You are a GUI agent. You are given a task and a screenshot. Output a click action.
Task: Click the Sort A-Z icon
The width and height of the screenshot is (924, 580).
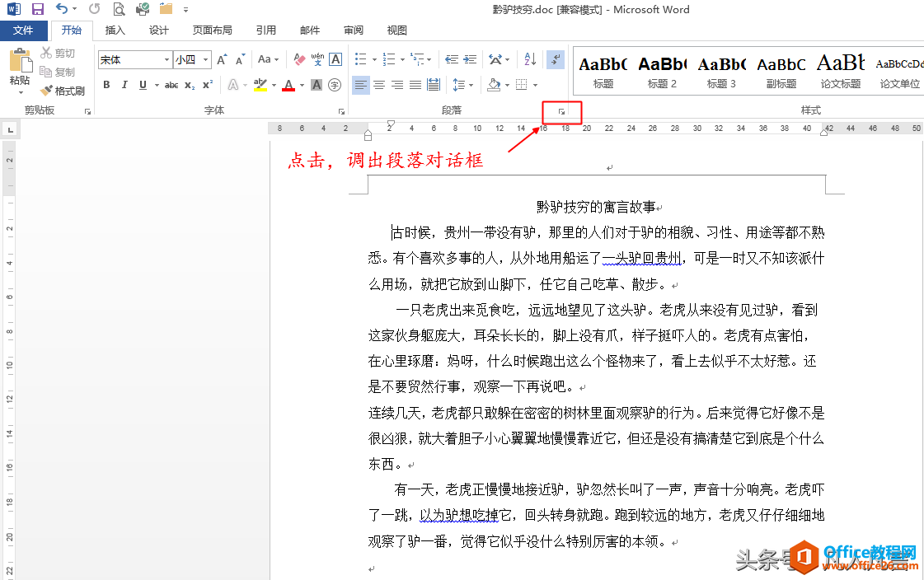click(x=530, y=59)
